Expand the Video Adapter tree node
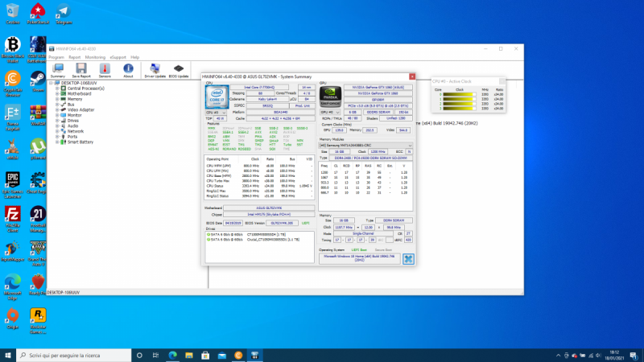 (x=57, y=109)
